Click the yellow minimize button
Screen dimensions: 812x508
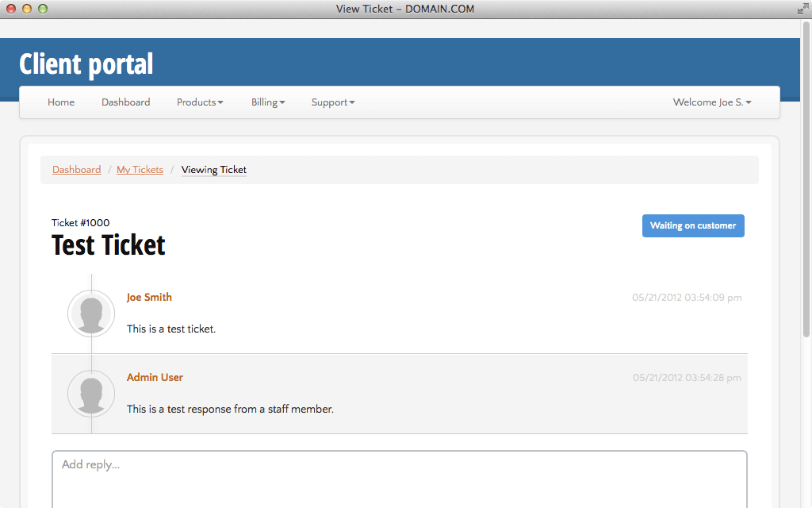click(x=29, y=9)
